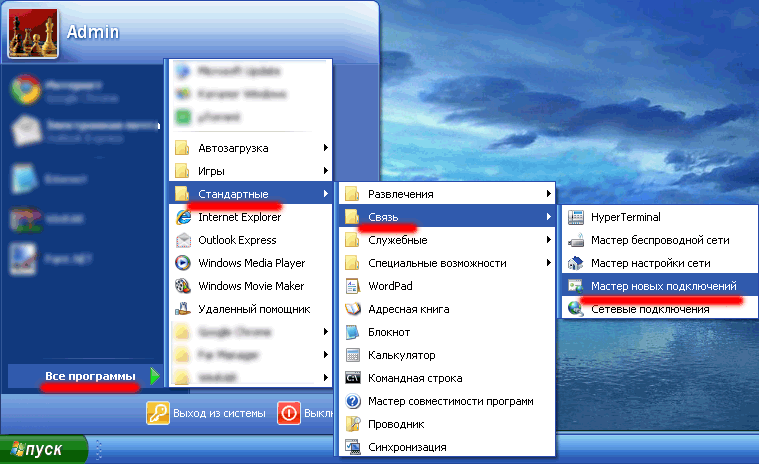Click the Служебные folder icon
This screenshot has height=464, width=759.
pyautogui.click(x=352, y=240)
